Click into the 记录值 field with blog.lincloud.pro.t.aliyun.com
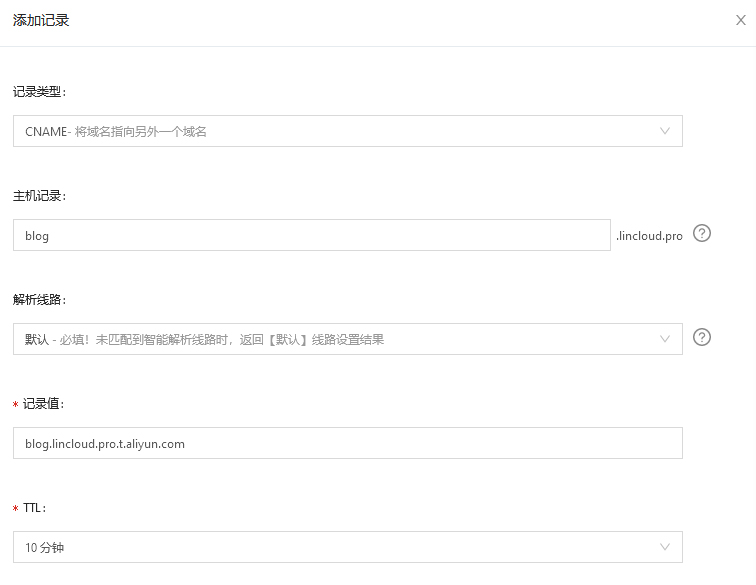The width and height of the screenshot is (756, 585). (347, 443)
